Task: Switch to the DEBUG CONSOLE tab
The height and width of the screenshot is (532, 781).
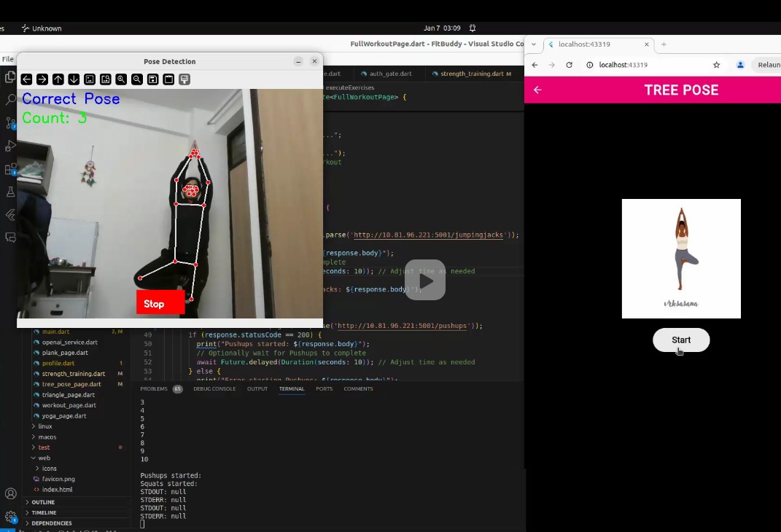Action: (214, 388)
